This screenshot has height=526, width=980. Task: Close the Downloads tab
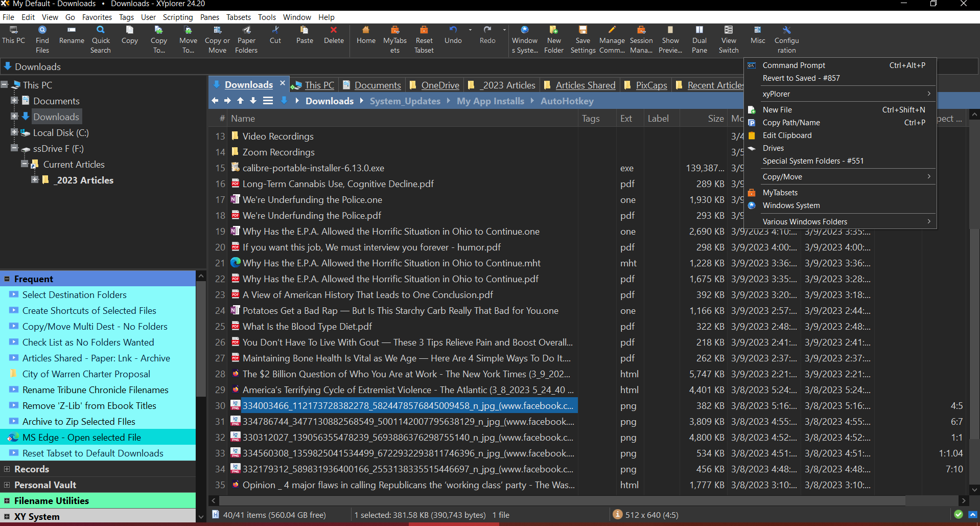(x=282, y=83)
